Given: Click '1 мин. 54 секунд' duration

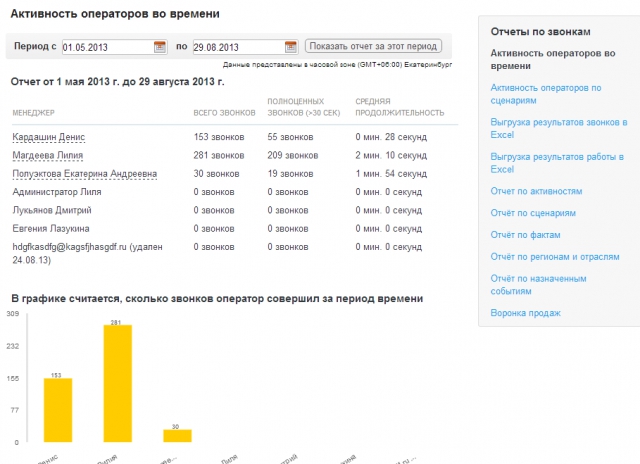Looking at the screenshot, I should pos(391,174).
